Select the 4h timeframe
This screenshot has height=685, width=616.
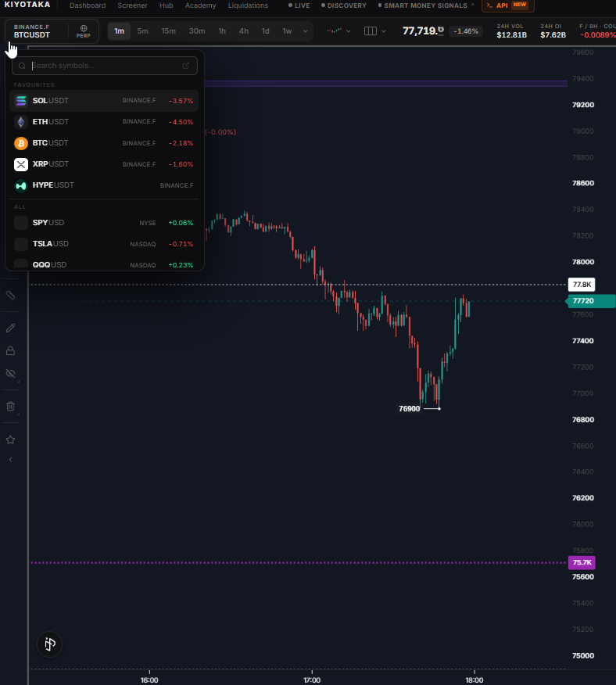pyautogui.click(x=244, y=31)
